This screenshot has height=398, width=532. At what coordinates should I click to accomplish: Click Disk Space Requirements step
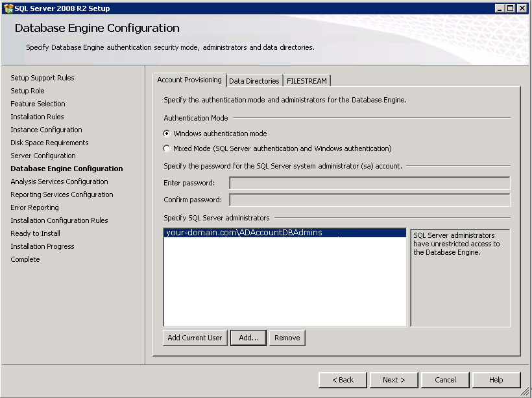[x=49, y=143]
